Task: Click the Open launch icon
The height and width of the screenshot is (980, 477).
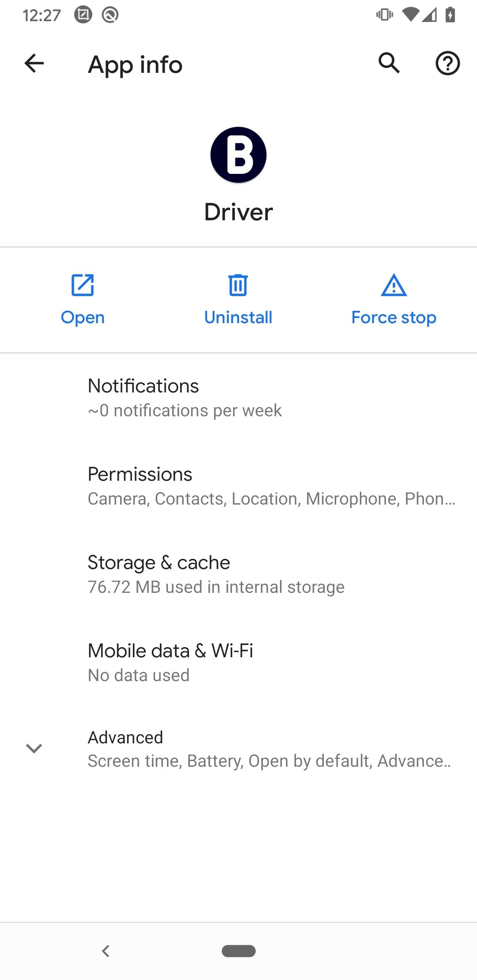Action: [x=83, y=285]
